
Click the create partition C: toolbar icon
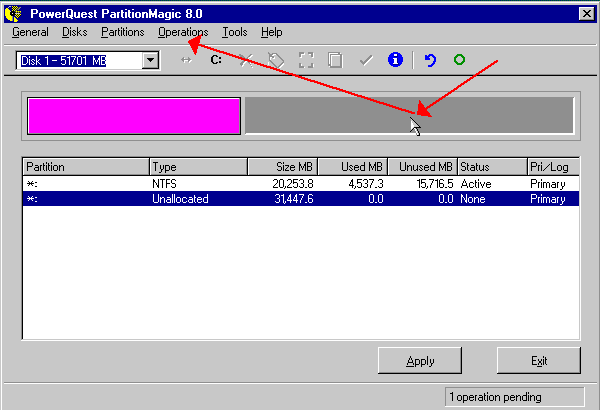(x=216, y=60)
